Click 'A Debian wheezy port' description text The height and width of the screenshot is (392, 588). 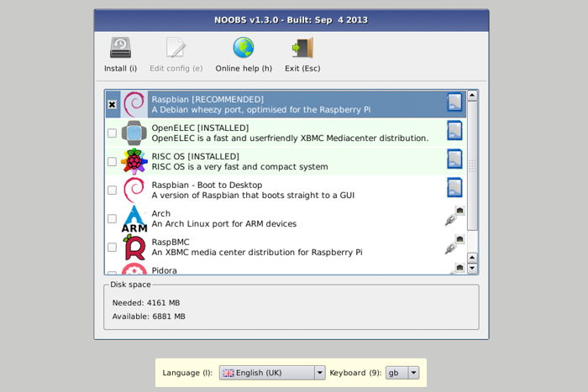tap(261, 110)
